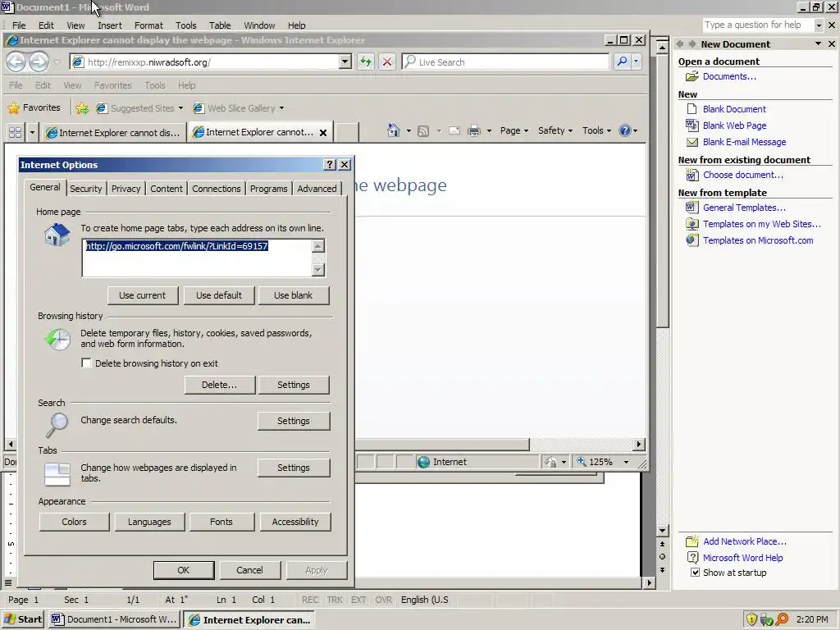The image size is (840, 630).
Task: Click the Read Mail envelope icon
Action: tap(454, 130)
